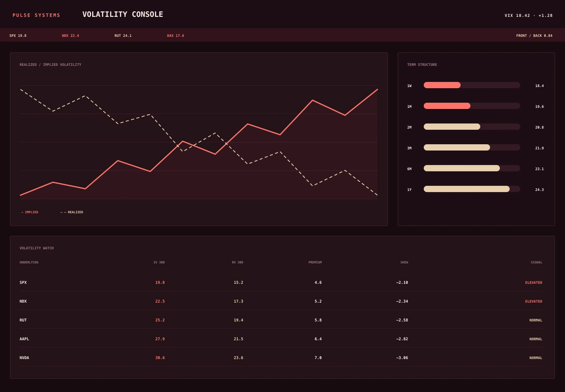The width and height of the screenshot is (565, 392).
Task: Sort by the RV 30D column header
Action: pos(237,262)
